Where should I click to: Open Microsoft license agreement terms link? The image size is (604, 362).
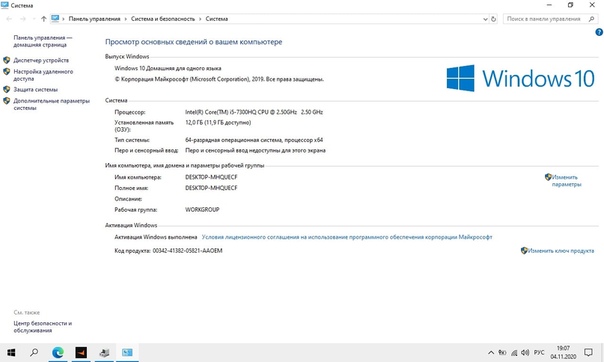coord(347,237)
